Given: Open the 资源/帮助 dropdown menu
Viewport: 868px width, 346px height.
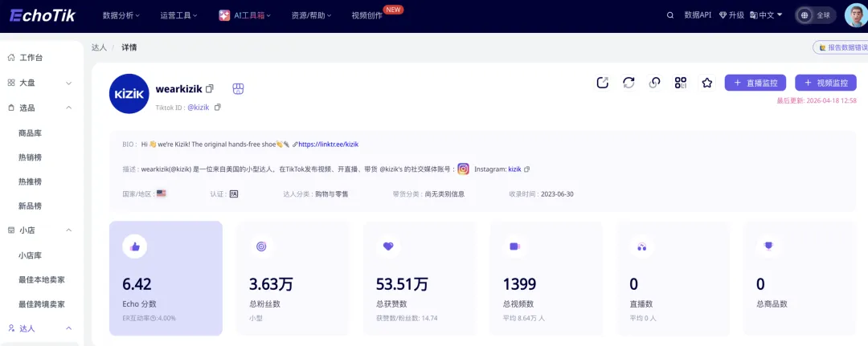Looking at the screenshot, I should coord(311,15).
